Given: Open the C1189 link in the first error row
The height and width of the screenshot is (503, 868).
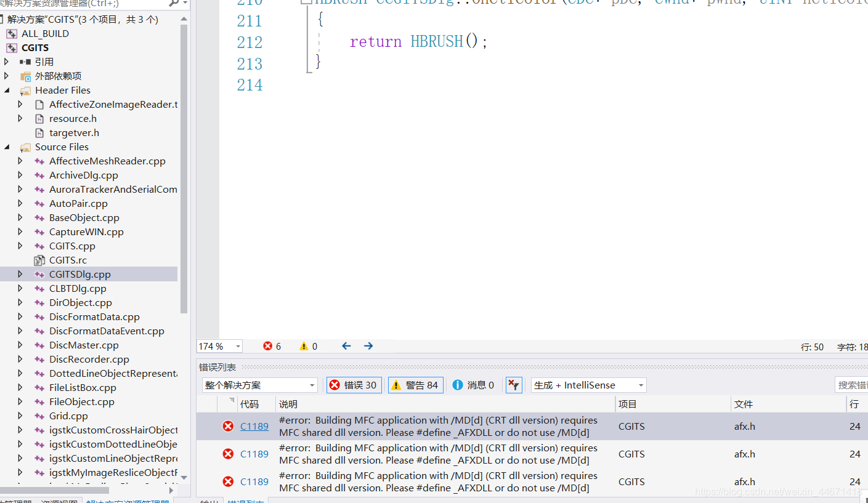Looking at the screenshot, I should coord(254,426).
